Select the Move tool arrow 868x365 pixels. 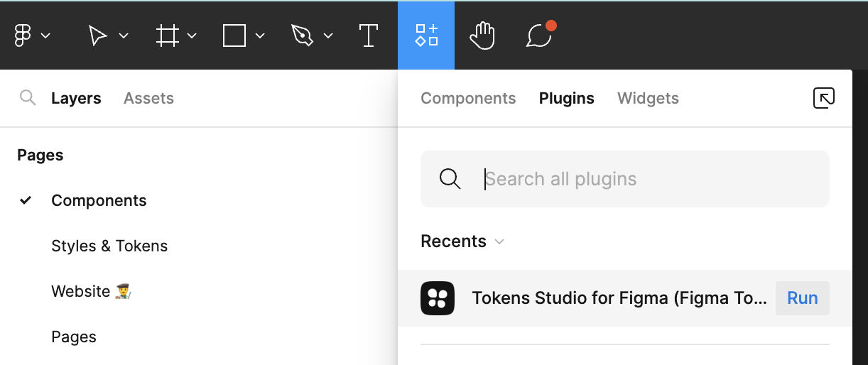(97, 36)
